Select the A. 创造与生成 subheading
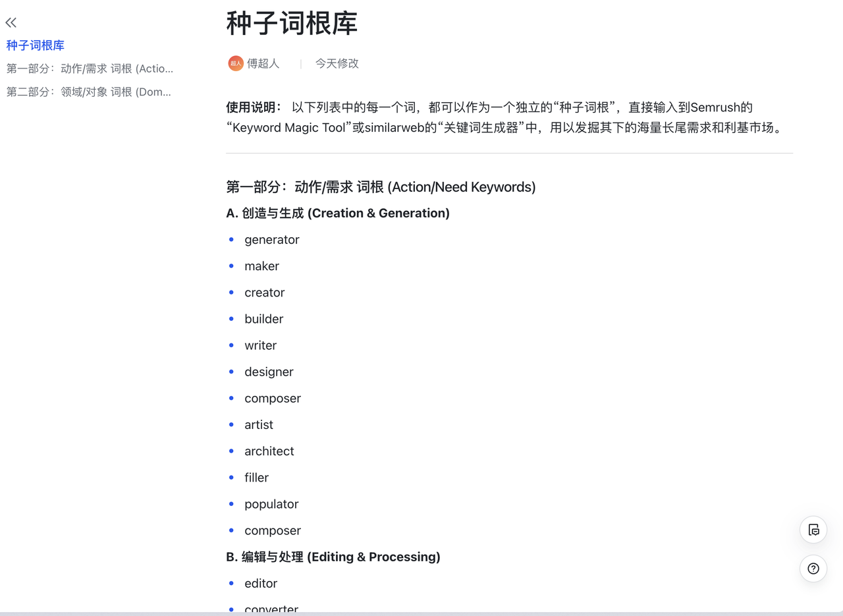This screenshot has height=616, width=843. click(x=337, y=213)
